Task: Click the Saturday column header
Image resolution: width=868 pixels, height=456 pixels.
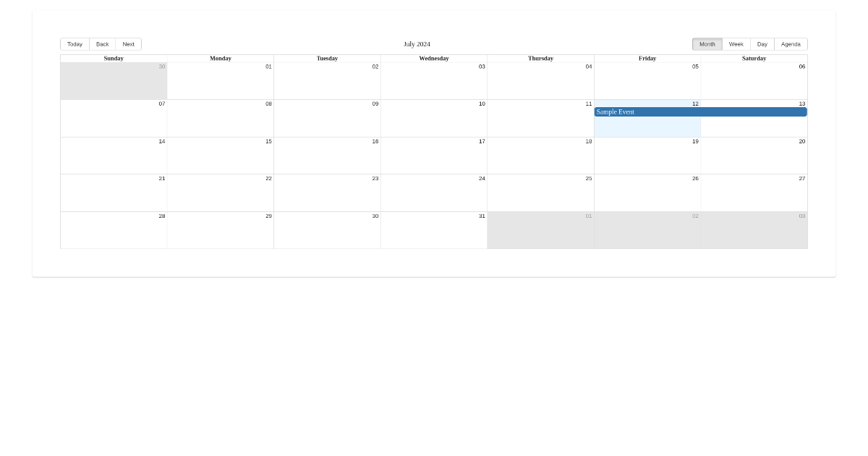Action: pos(754,58)
